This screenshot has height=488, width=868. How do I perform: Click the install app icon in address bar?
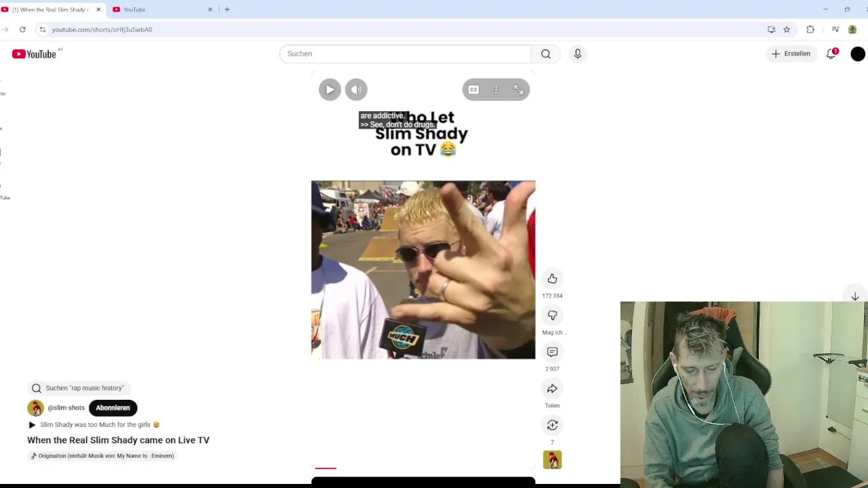(771, 30)
